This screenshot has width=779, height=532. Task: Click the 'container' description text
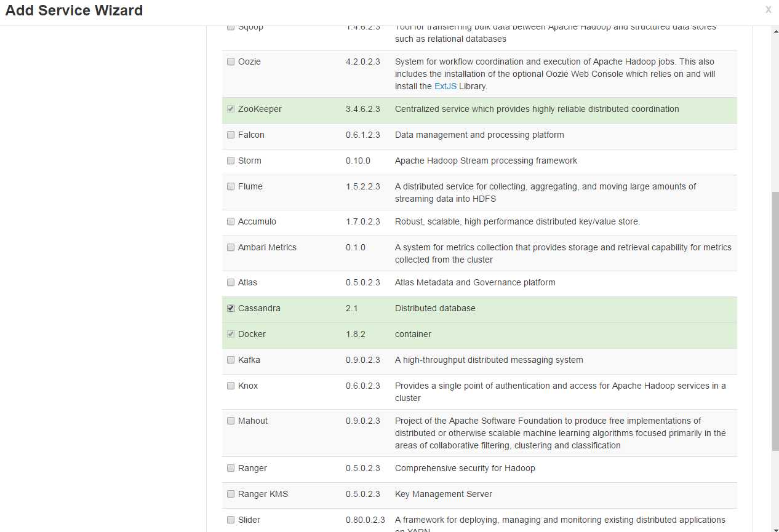[413, 334]
